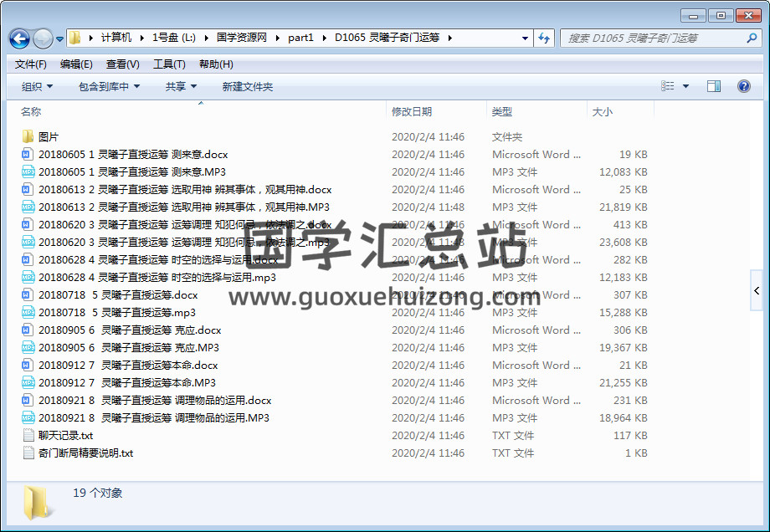Click the search box input field
Screen dimensions: 770x532
[653, 38]
